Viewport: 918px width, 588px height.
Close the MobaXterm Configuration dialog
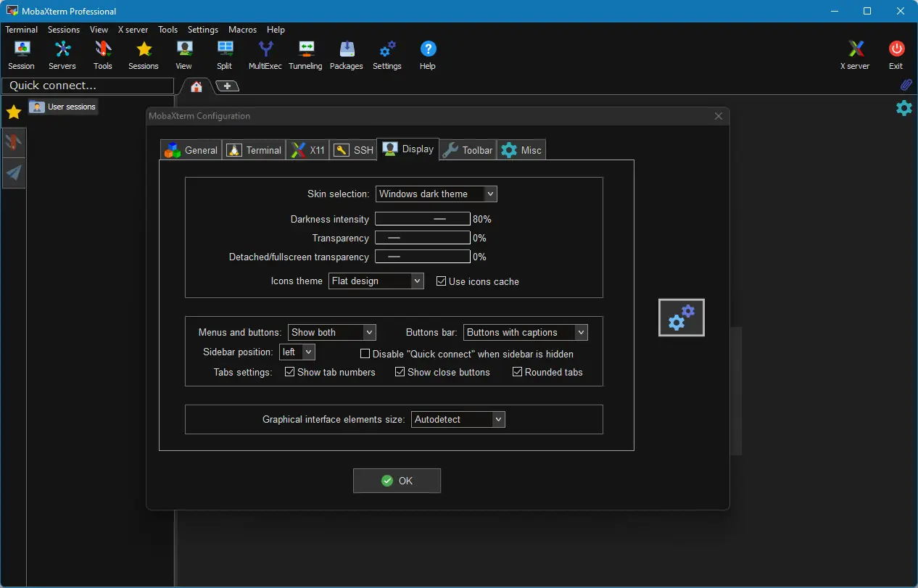click(x=719, y=116)
